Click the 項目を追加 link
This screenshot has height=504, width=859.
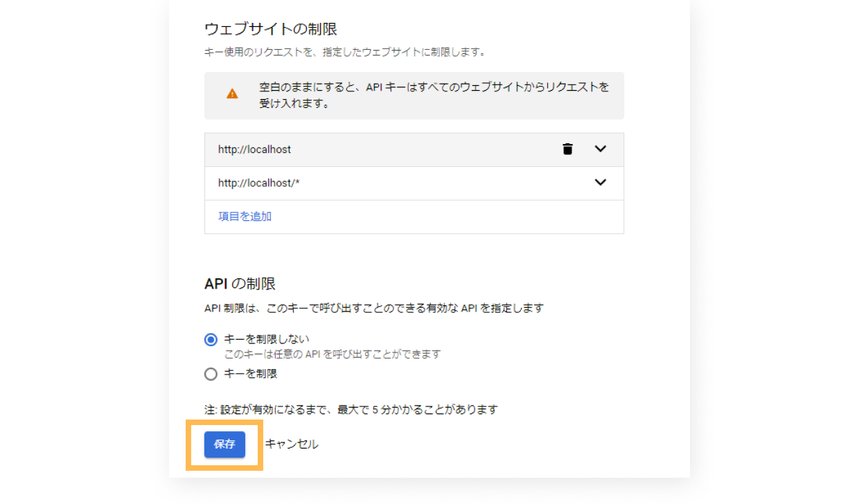point(245,216)
